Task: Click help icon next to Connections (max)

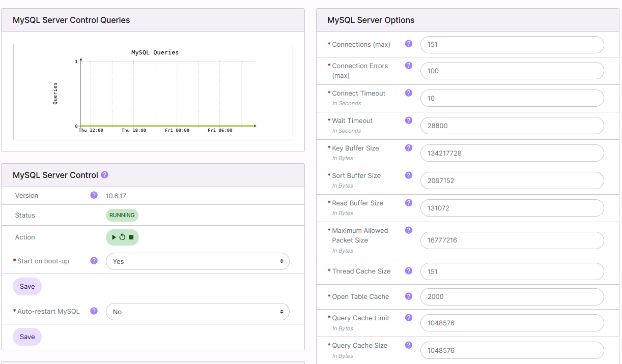Action: click(x=408, y=44)
